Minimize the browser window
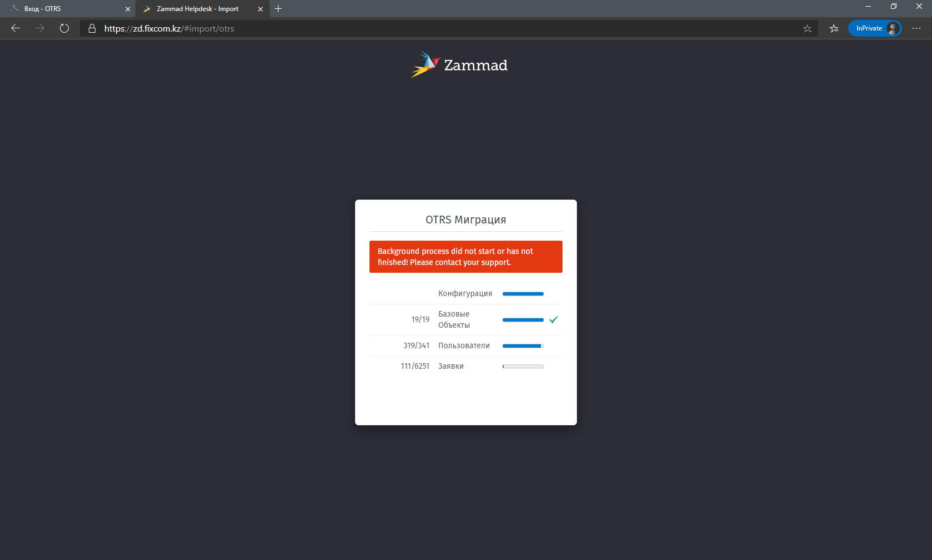932x560 pixels. (x=868, y=6)
